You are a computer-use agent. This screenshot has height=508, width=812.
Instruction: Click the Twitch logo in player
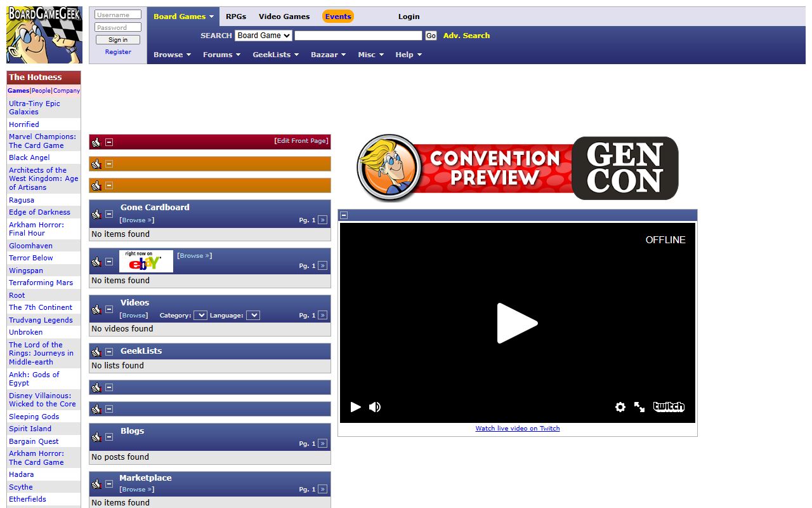click(x=669, y=407)
